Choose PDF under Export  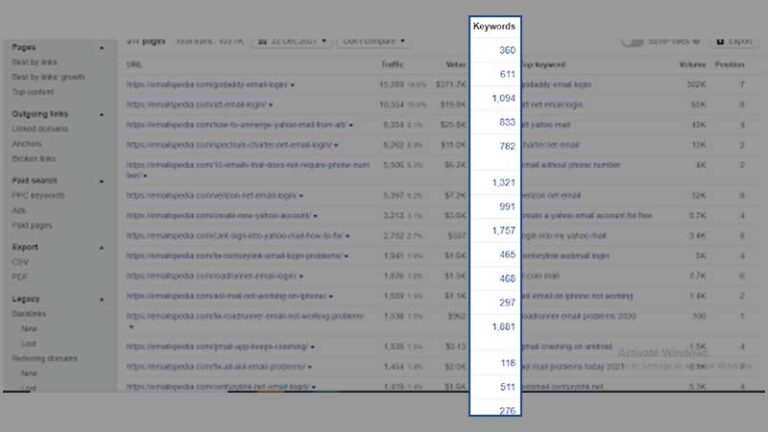(20, 277)
